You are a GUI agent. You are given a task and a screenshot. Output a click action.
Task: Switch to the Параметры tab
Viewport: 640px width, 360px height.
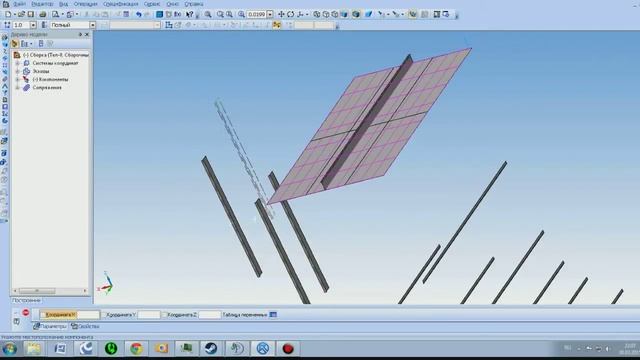pyautogui.click(x=50, y=326)
